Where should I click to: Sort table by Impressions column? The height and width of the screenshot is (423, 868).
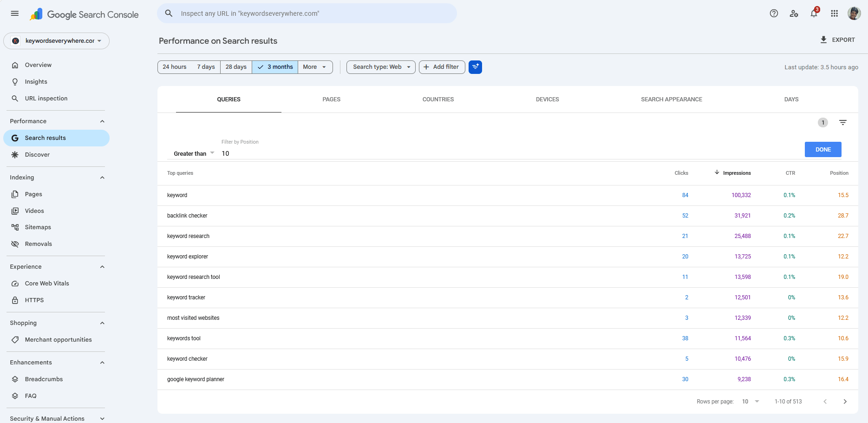(732, 173)
